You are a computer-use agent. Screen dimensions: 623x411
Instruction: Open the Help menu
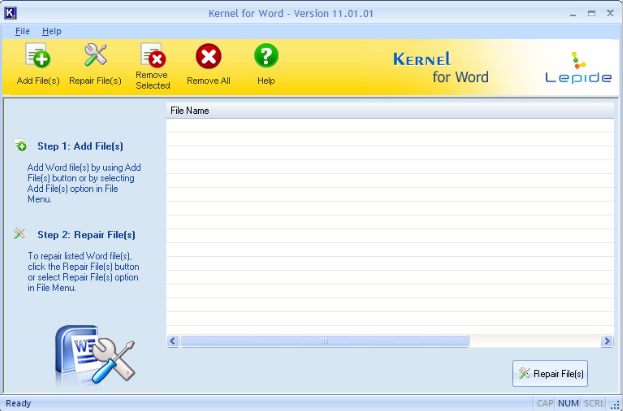point(52,31)
